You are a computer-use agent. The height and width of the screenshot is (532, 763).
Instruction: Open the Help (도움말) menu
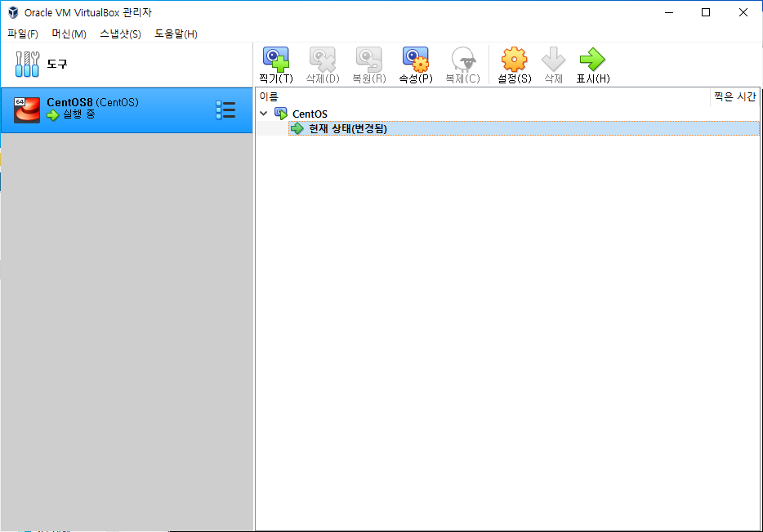(x=176, y=34)
